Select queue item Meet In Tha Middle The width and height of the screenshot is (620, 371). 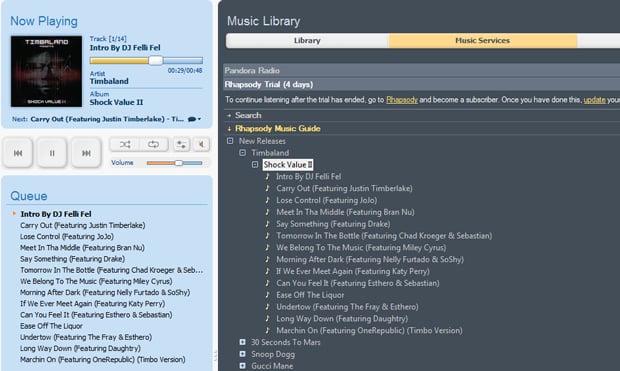tap(82, 248)
